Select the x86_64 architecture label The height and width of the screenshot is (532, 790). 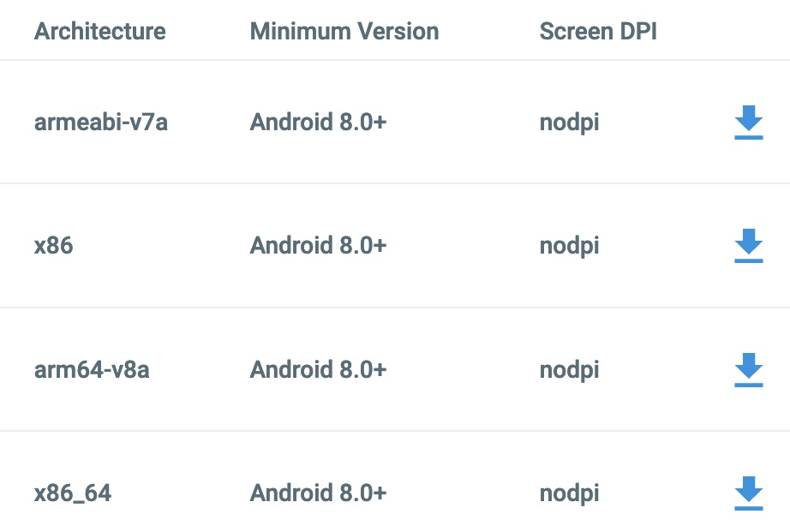pos(73,493)
